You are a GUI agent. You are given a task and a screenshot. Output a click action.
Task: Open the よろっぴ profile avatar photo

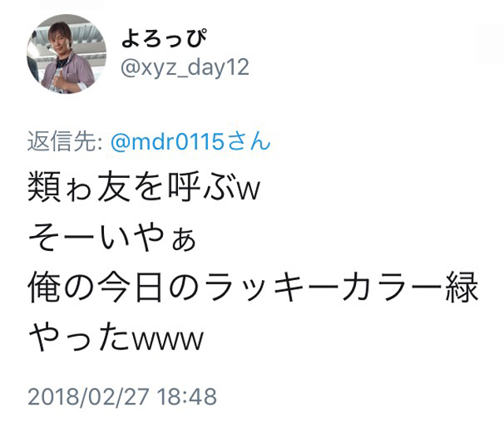66,53
